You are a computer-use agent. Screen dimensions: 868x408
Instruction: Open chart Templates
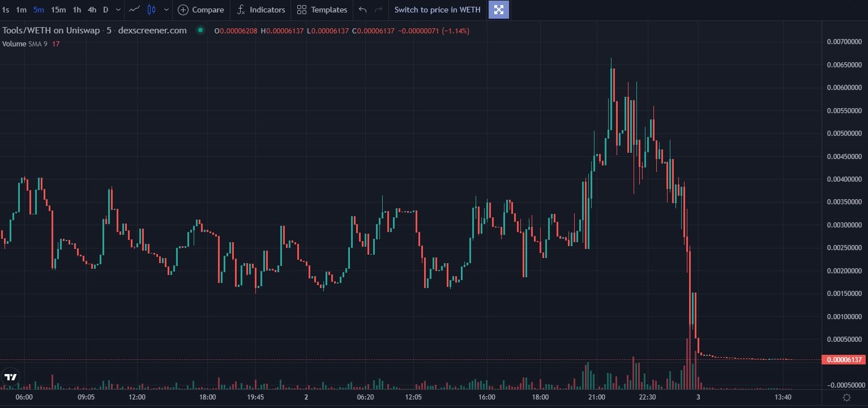(x=322, y=10)
